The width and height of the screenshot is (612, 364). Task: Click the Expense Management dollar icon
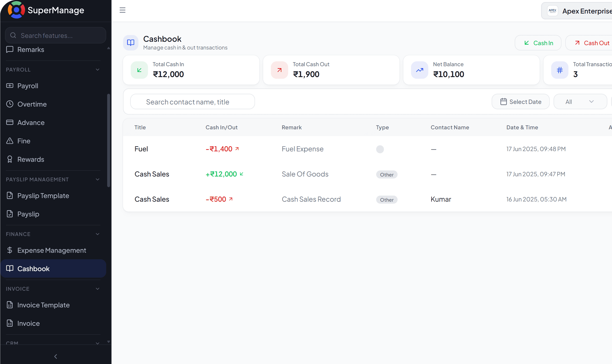(10, 250)
